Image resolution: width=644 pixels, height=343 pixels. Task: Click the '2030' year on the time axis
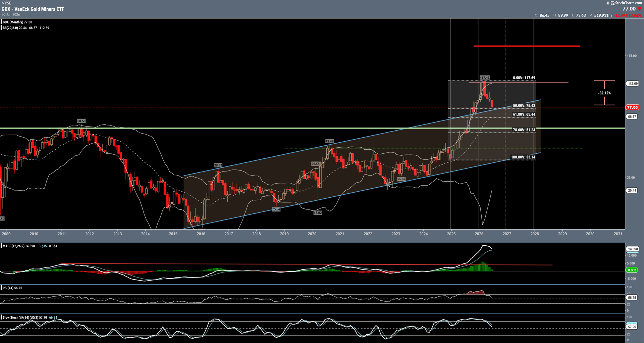click(590, 234)
